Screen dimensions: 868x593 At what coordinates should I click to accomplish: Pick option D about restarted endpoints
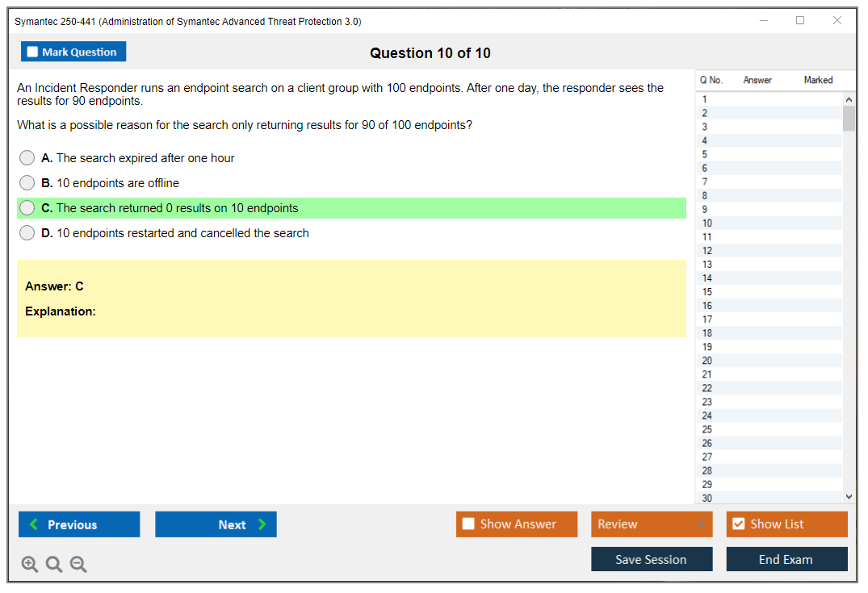(x=27, y=233)
